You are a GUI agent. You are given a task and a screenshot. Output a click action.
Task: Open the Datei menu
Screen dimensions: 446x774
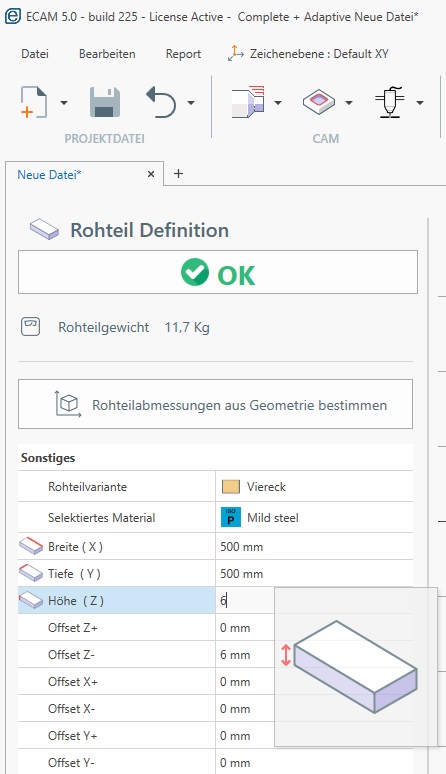35,54
